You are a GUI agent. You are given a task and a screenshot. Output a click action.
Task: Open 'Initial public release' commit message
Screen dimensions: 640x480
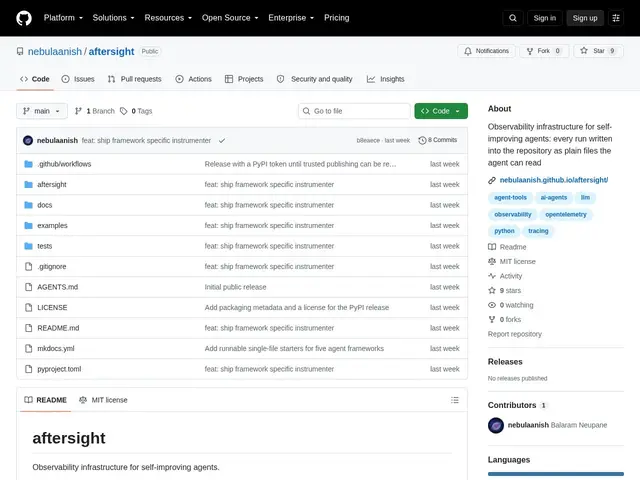tap(236, 287)
